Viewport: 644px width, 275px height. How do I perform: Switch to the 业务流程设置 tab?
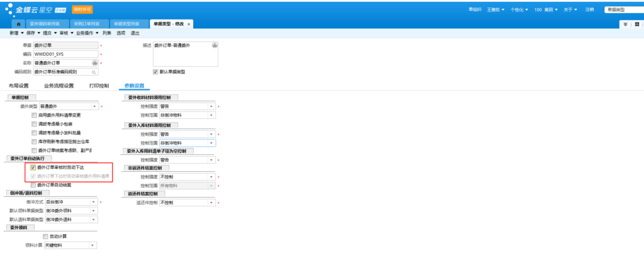[58, 86]
